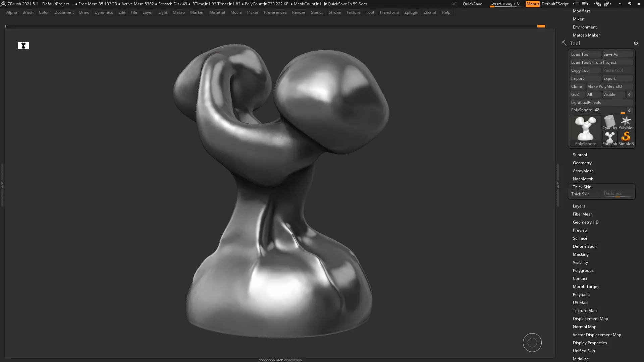Adjust the PolySphere tool selection slider
The image size is (644, 362).
coord(598,110)
